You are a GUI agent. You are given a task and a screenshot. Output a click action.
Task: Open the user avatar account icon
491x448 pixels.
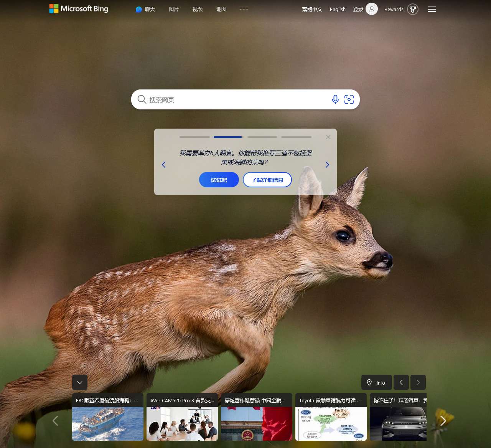coord(372,9)
